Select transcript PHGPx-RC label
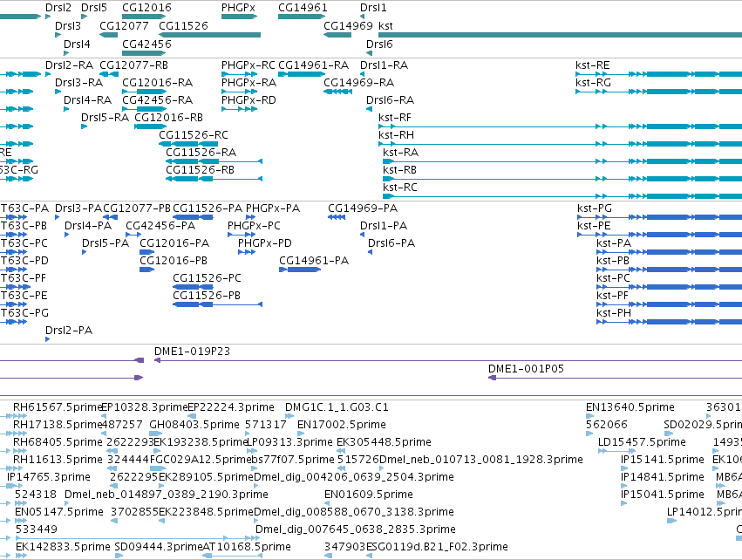Screen dimensions: 742x560 point(248,65)
